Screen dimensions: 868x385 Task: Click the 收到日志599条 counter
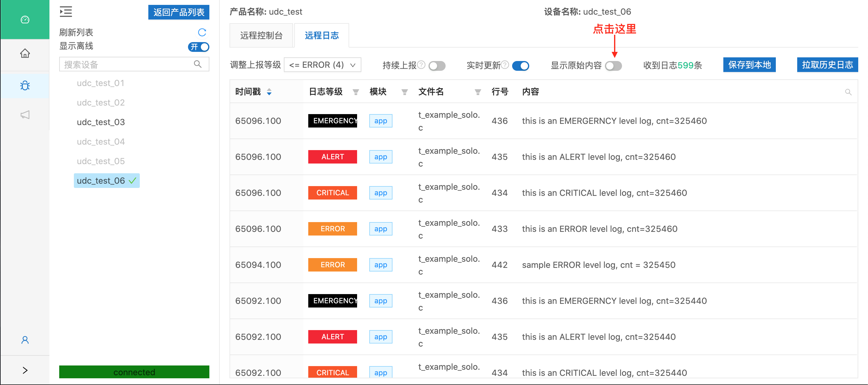673,65
